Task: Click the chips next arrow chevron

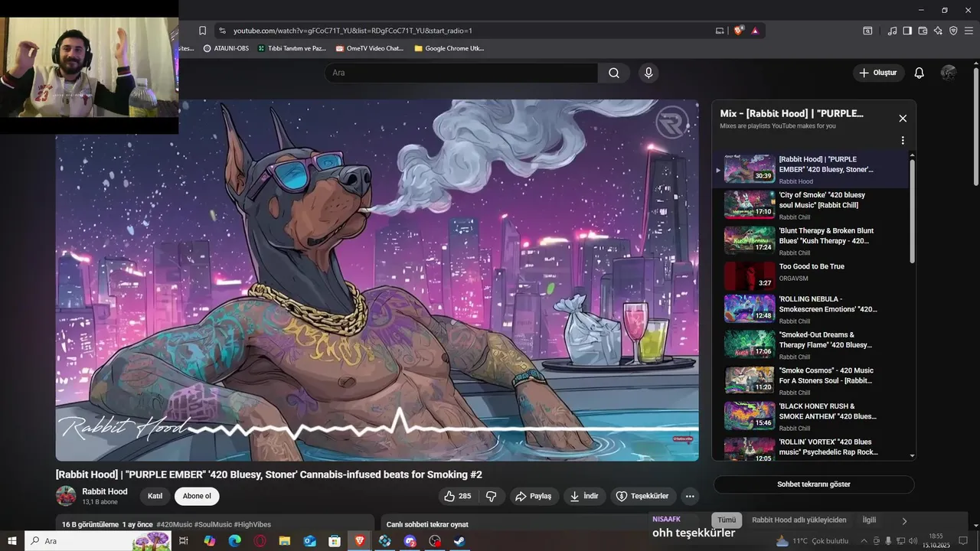Action: 904,521
